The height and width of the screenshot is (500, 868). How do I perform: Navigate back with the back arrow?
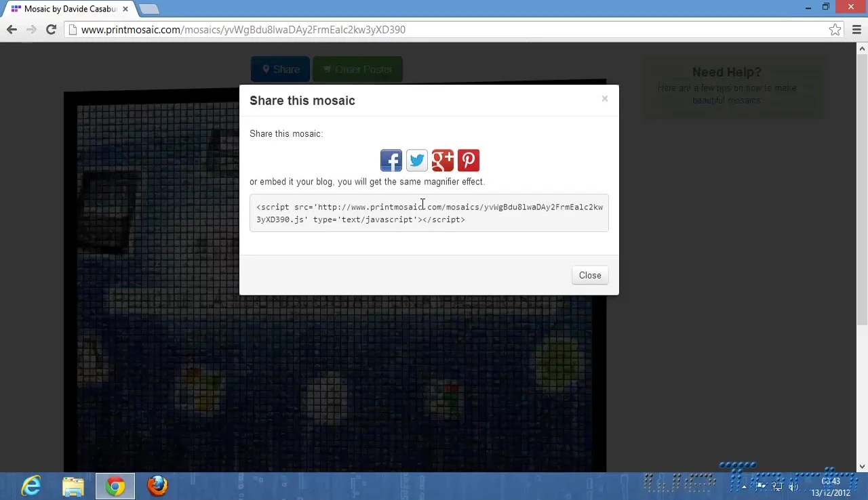tap(12, 29)
